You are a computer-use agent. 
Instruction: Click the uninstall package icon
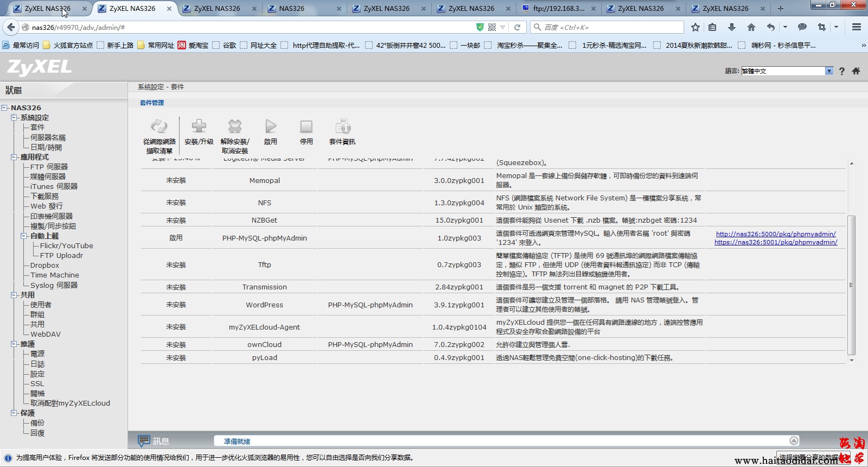pos(234,127)
